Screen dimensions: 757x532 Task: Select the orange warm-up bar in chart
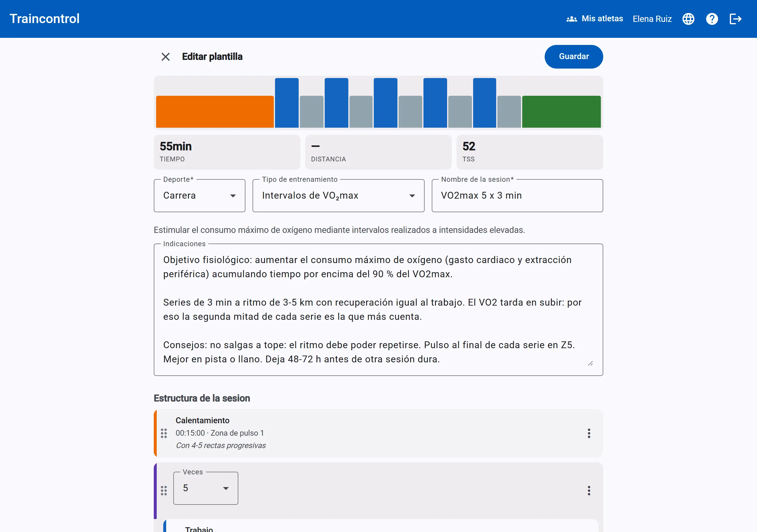pyautogui.click(x=215, y=112)
